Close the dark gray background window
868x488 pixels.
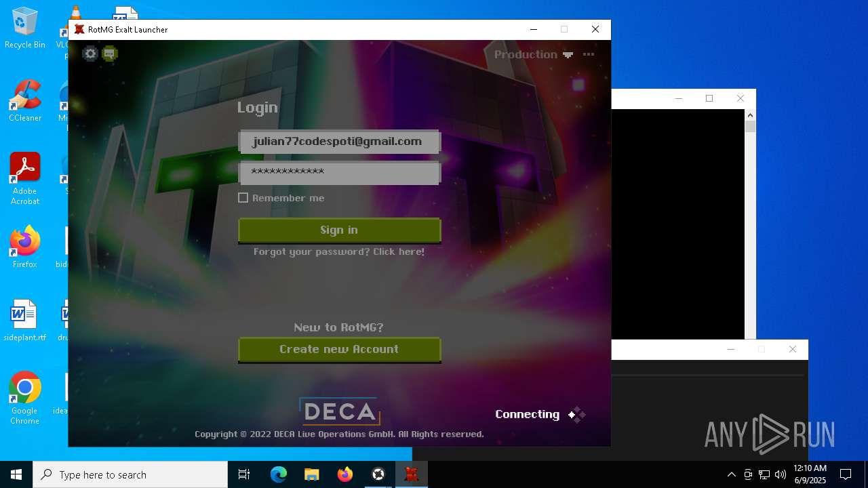pos(793,349)
